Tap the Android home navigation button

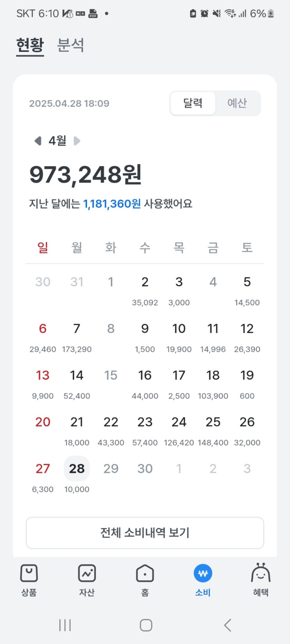pos(146,625)
